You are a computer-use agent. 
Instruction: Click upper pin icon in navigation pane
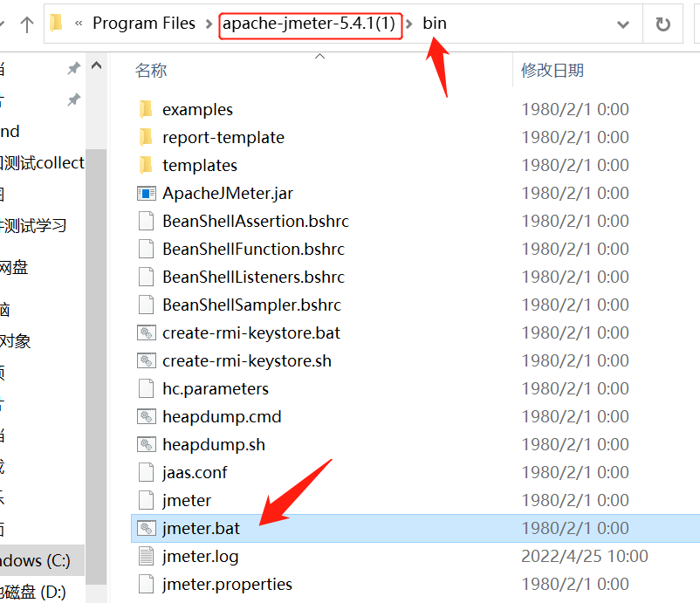point(73,68)
